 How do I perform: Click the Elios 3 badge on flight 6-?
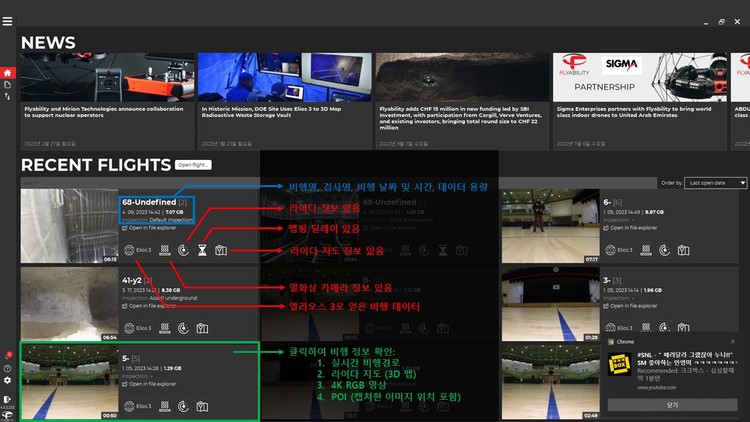coord(619,250)
